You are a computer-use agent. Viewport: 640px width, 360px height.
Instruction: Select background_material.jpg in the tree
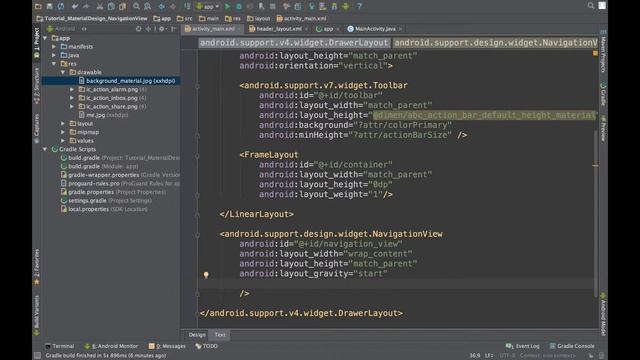click(130, 81)
